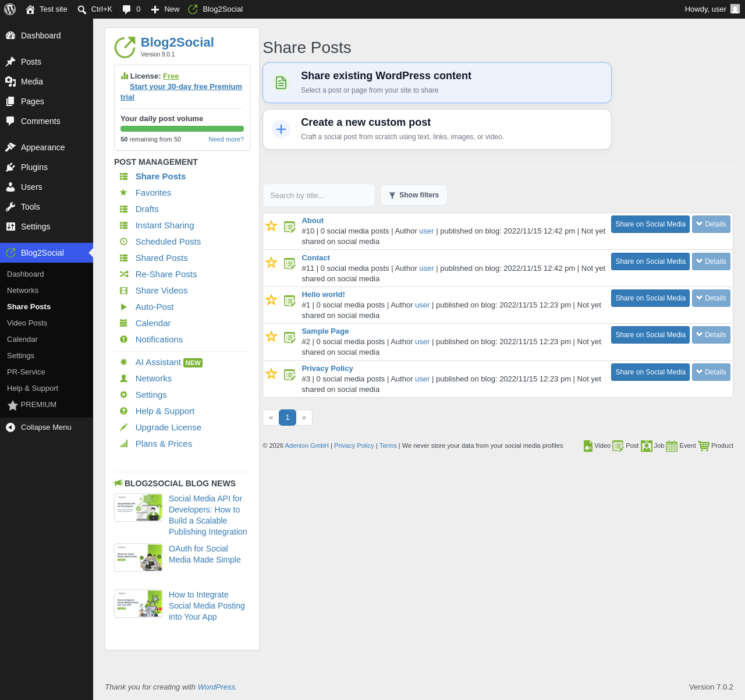Open the Favorites star icon in Post Management
745x700 pixels.
coord(123,193)
